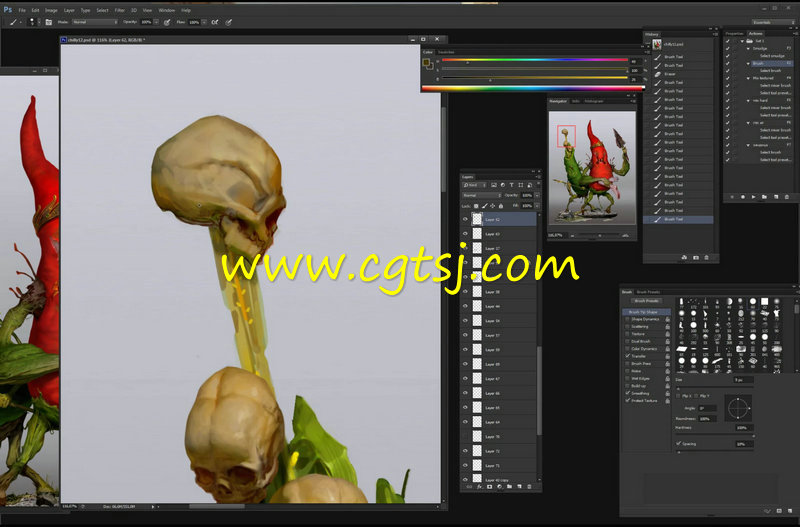The height and width of the screenshot is (527, 800).
Task: Collapse the Set 1 action set
Action: point(742,41)
